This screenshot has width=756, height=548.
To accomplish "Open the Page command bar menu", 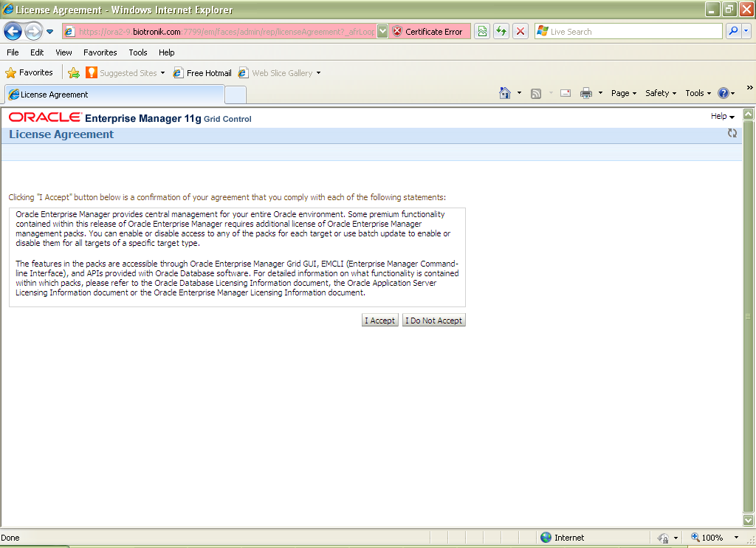I will point(624,93).
